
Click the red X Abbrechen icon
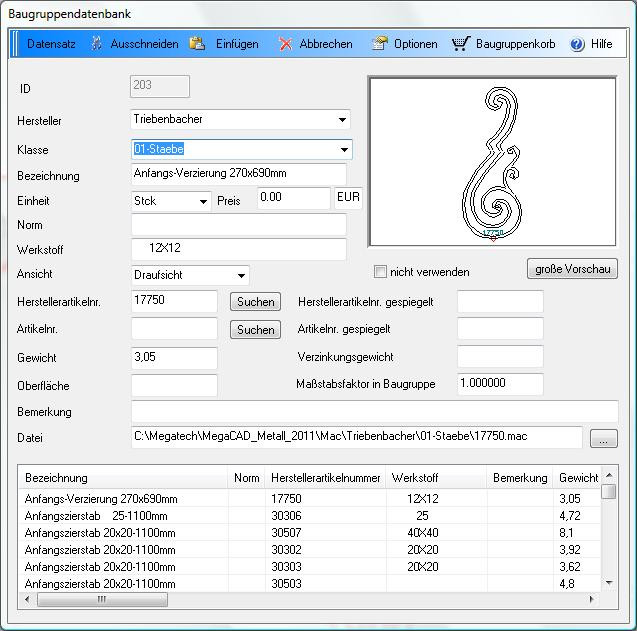point(286,44)
